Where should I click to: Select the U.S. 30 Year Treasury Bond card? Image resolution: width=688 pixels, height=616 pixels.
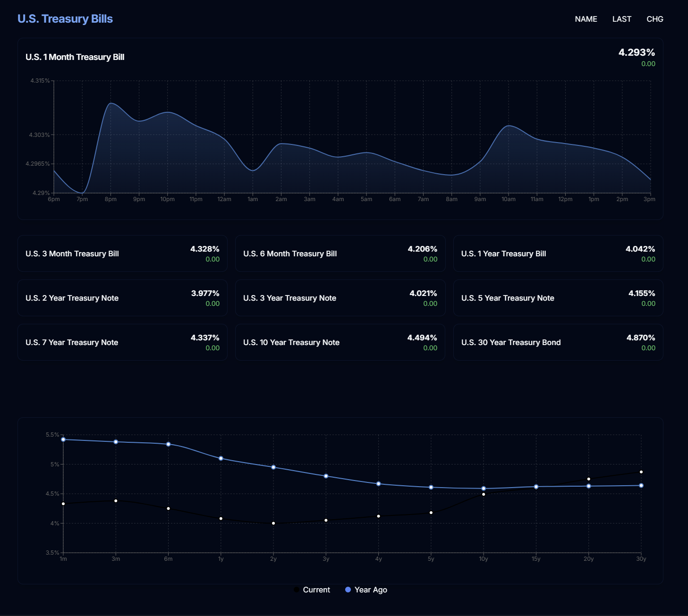[x=558, y=342]
